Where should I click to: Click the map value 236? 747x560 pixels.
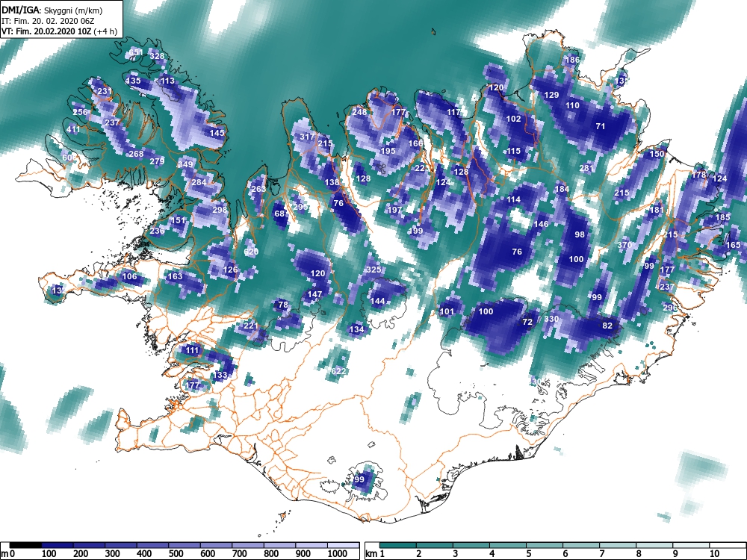pyautogui.click(x=157, y=231)
